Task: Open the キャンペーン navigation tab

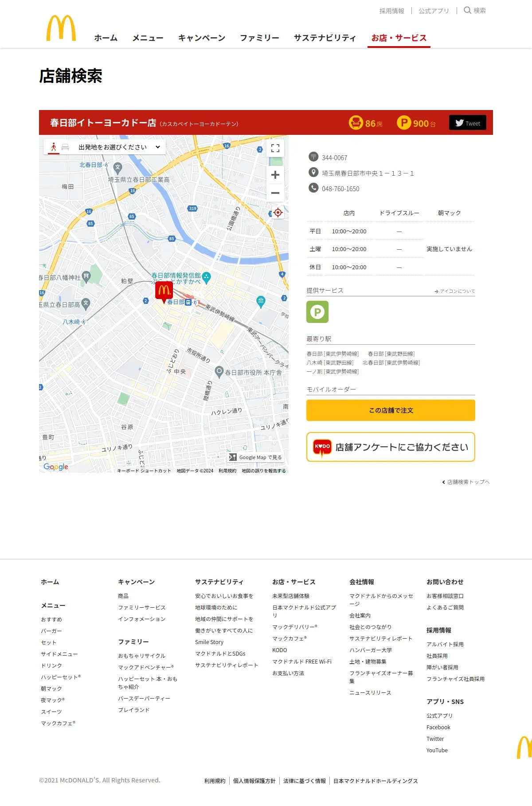Action: [x=202, y=38]
